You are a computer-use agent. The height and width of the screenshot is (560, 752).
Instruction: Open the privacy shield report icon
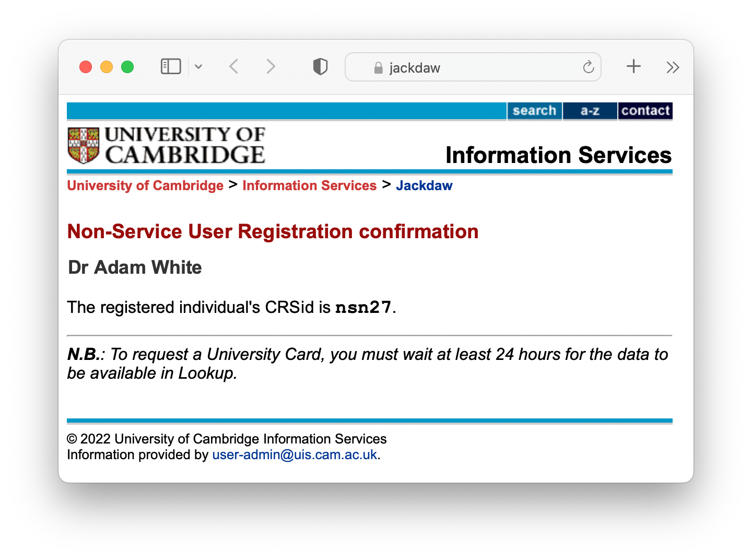[320, 67]
